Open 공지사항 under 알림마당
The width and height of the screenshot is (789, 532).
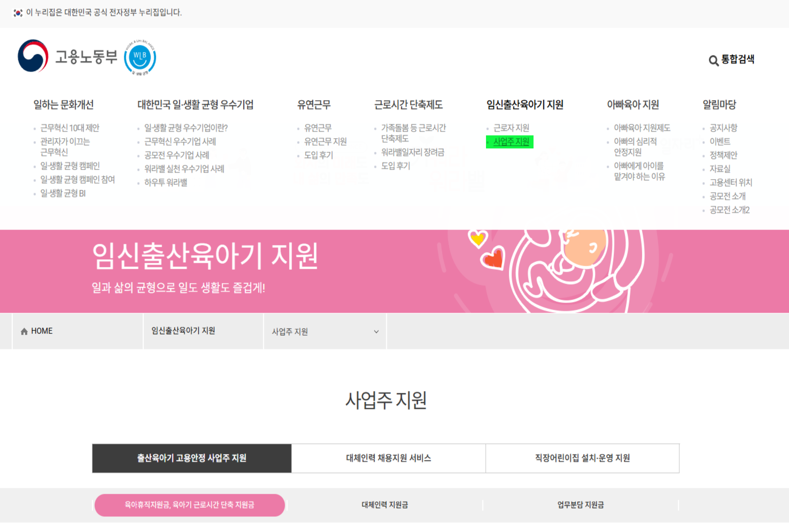[723, 128]
